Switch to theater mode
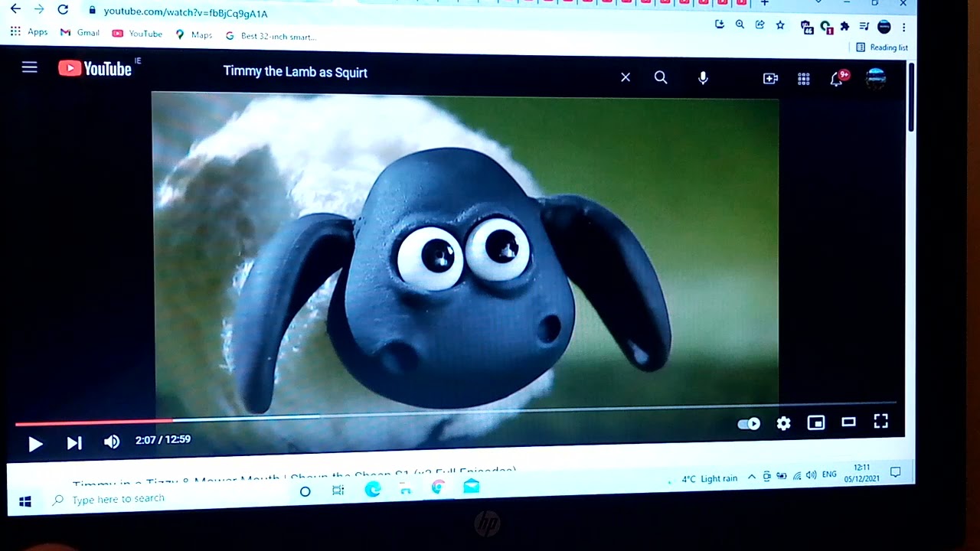This screenshot has width=980, height=551. 848,422
